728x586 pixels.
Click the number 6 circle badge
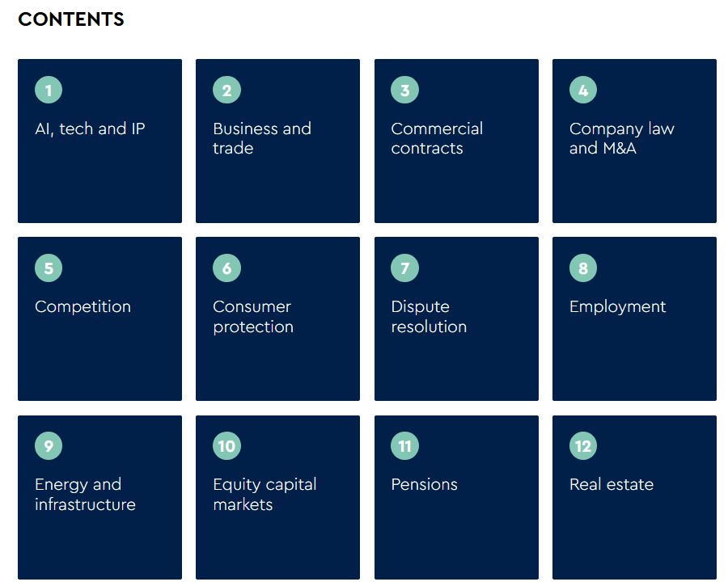[226, 268]
